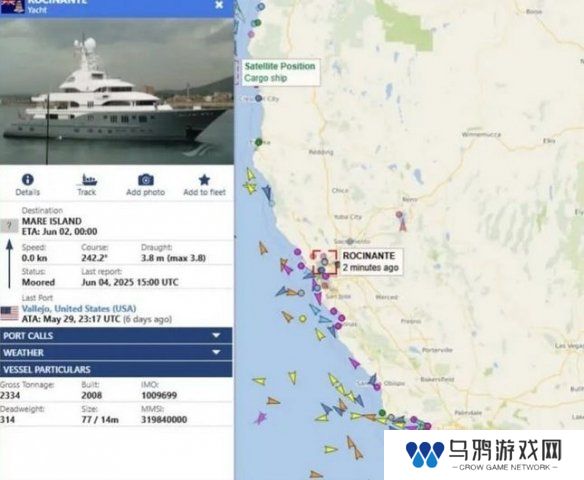The height and width of the screenshot is (480, 584).
Task: Expand the Port Calls section arrow
Action: pos(216,336)
